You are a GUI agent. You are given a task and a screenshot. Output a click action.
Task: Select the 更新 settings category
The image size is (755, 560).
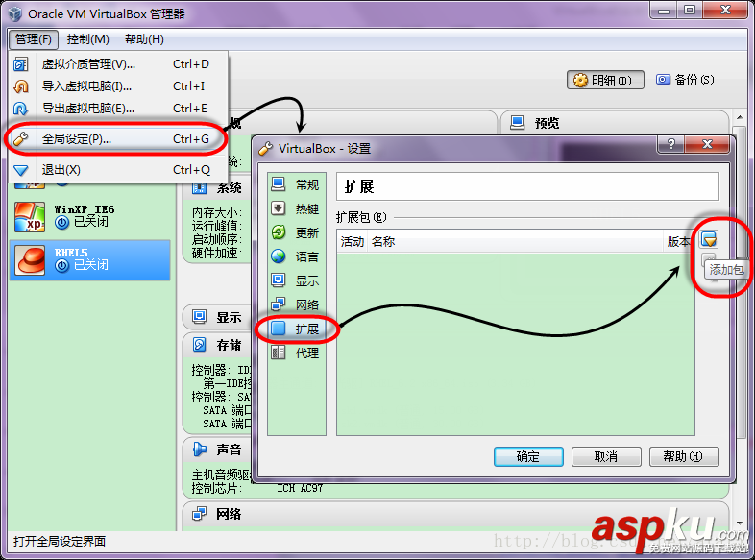(x=296, y=232)
